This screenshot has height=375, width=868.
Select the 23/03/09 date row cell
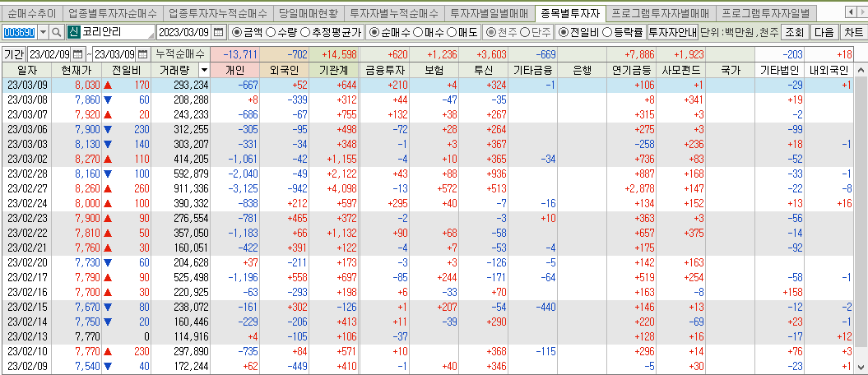[26, 86]
